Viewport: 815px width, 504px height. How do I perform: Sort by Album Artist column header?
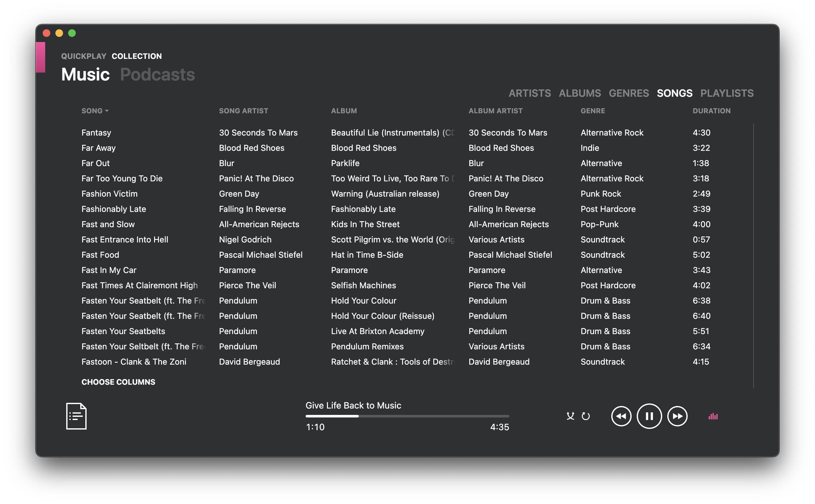click(x=496, y=111)
